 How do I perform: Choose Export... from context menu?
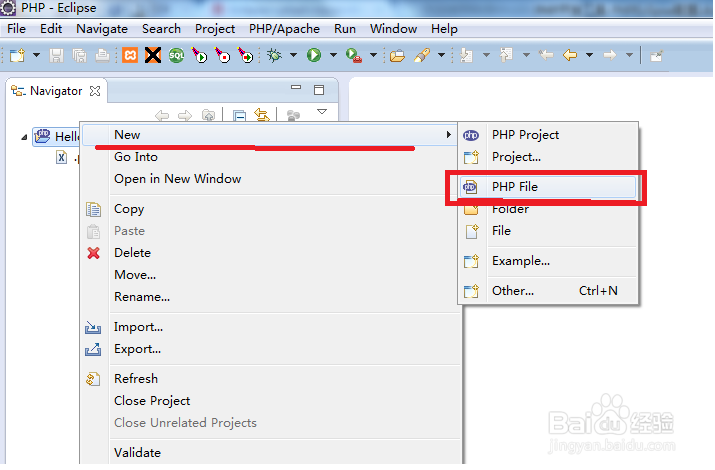pyautogui.click(x=137, y=349)
